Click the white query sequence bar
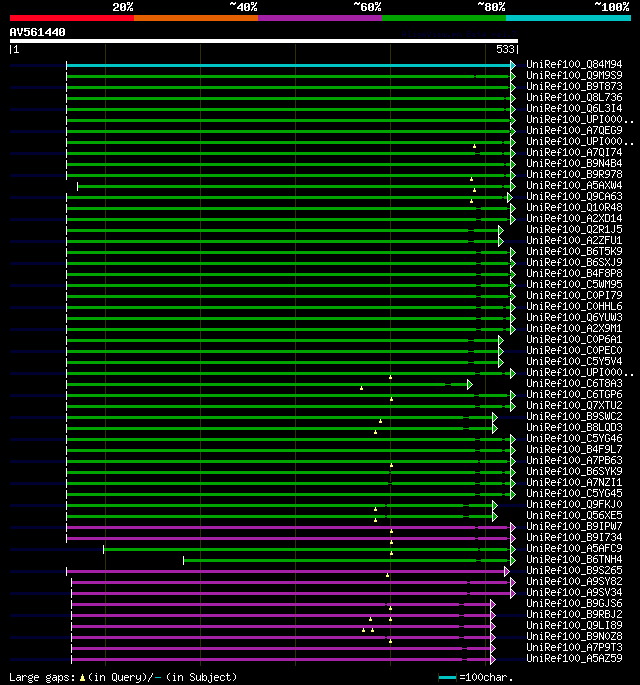The image size is (640, 685). (x=264, y=41)
